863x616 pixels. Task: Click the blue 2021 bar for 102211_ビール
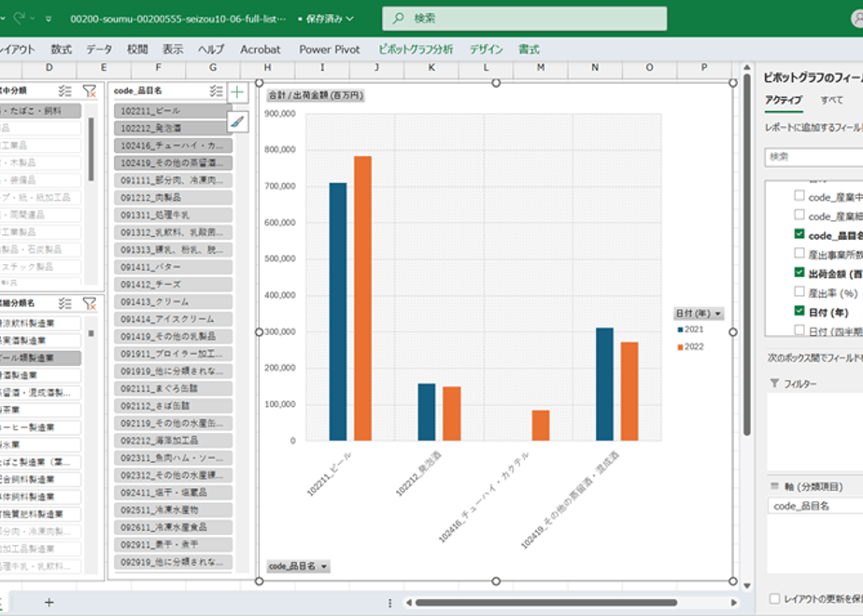pyautogui.click(x=338, y=312)
